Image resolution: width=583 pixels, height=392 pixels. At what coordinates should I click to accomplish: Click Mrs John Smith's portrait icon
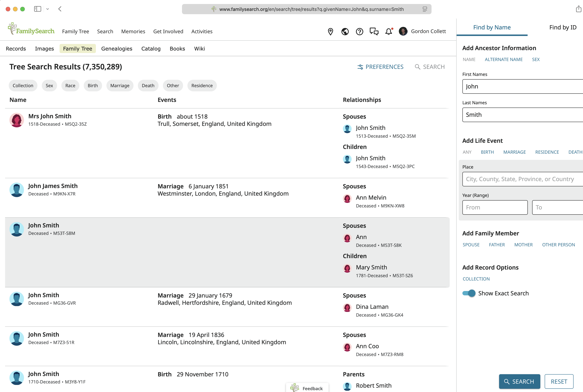point(17,120)
